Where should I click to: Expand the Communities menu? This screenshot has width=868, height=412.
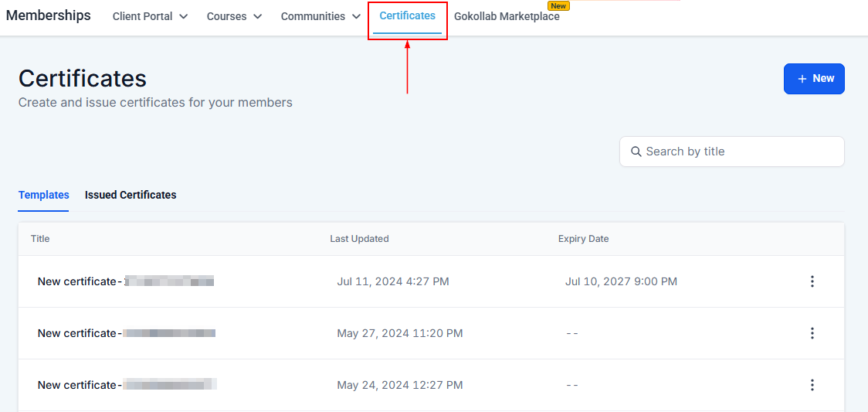(x=320, y=16)
